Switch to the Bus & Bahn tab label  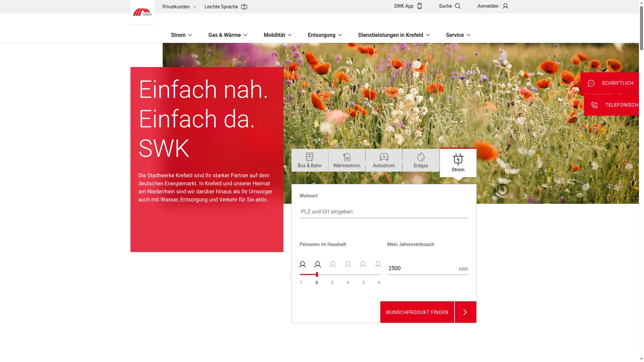click(310, 166)
